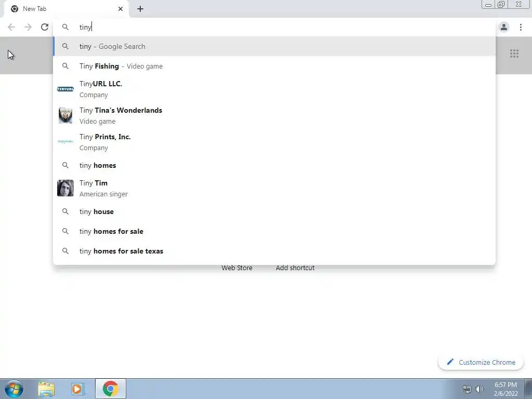Viewport: 532px width, 399px height.
Task: Open the Google apps grid icon
Action: (x=514, y=54)
